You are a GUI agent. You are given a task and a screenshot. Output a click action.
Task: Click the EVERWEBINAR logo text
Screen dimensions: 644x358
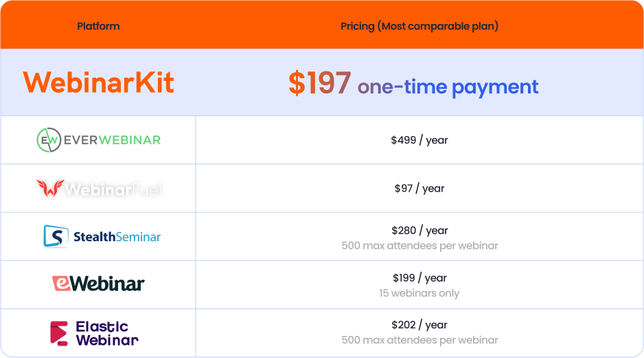coord(112,140)
